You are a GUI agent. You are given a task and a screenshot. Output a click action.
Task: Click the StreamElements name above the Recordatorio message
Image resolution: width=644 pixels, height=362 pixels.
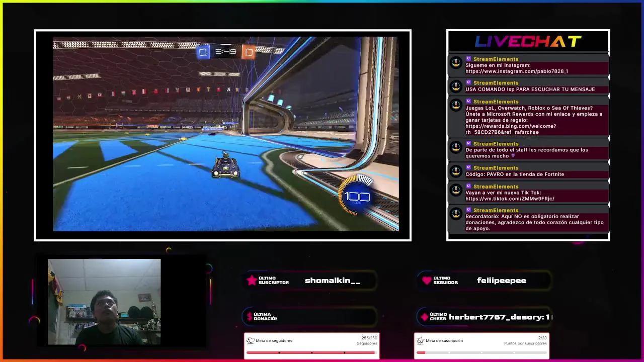pyautogui.click(x=496, y=210)
